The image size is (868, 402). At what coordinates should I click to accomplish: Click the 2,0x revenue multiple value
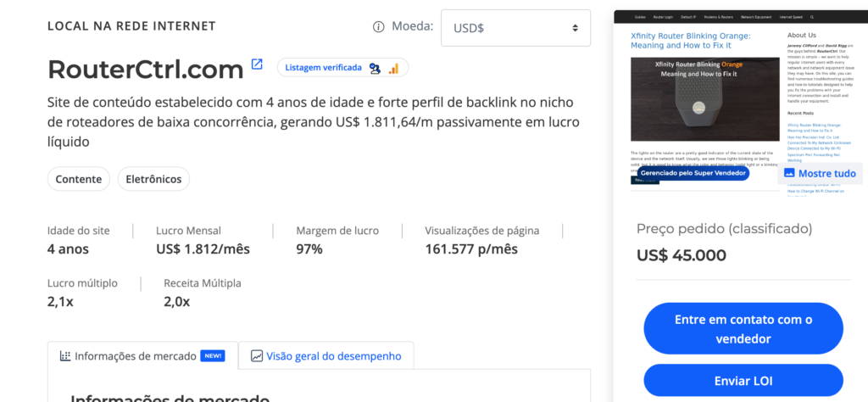coord(177,302)
